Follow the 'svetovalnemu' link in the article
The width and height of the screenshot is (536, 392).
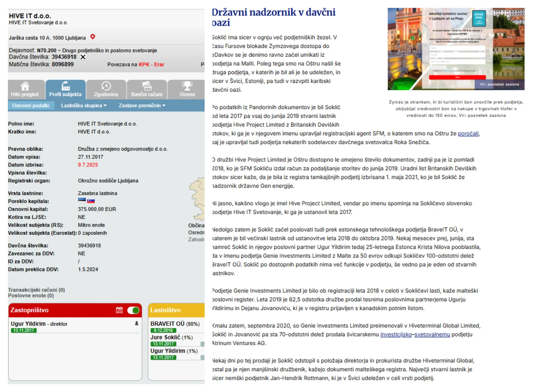tap(432, 334)
